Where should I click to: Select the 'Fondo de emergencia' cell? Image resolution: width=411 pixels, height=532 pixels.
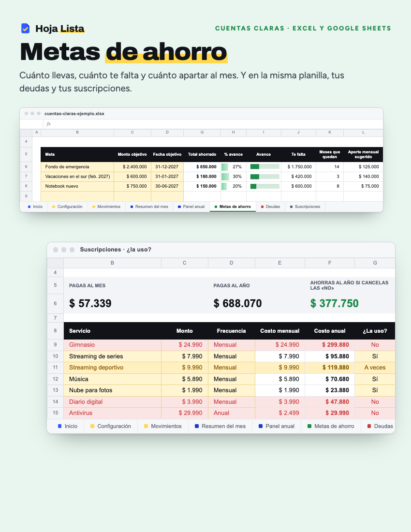pyautogui.click(x=77, y=166)
